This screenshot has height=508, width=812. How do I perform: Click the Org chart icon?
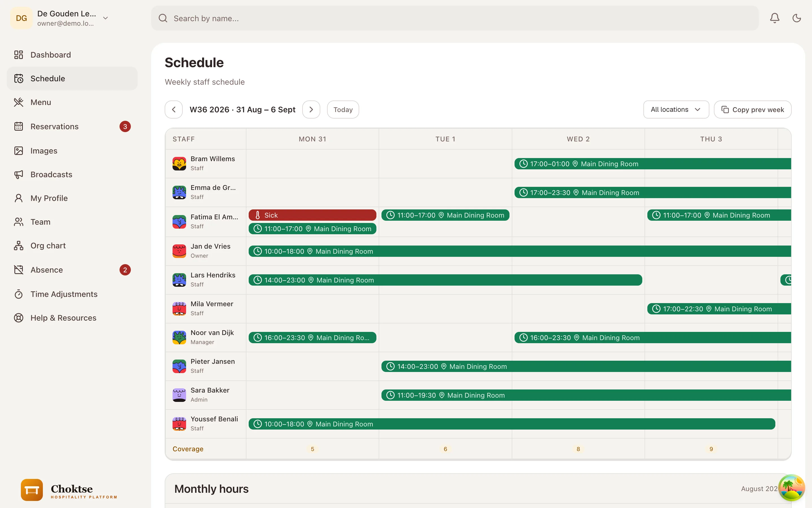19,246
